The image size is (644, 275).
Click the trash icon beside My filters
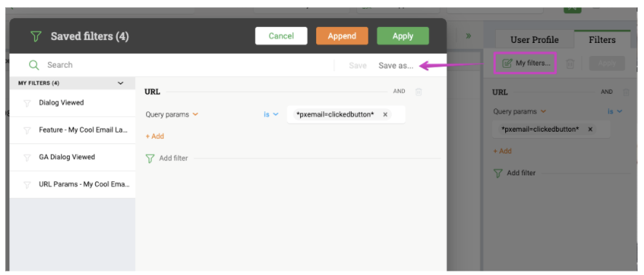pyautogui.click(x=570, y=64)
